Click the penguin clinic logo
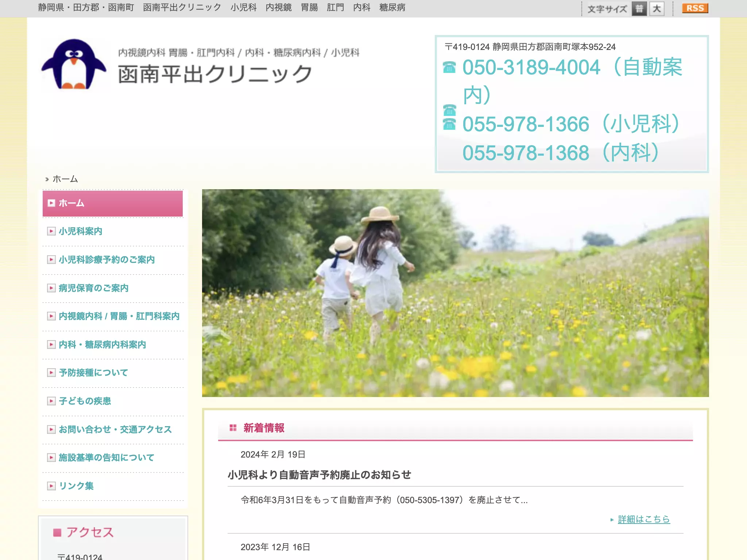The image size is (747, 560). pos(74,64)
